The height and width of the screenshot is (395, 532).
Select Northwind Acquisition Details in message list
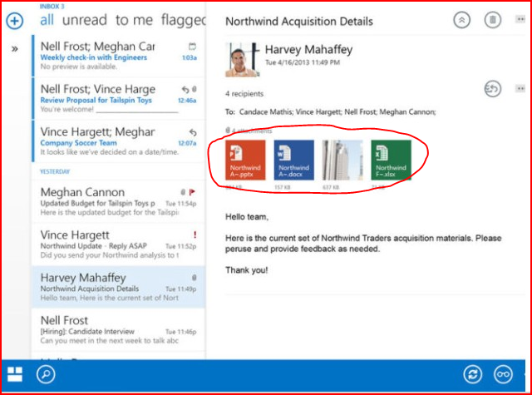point(118,287)
